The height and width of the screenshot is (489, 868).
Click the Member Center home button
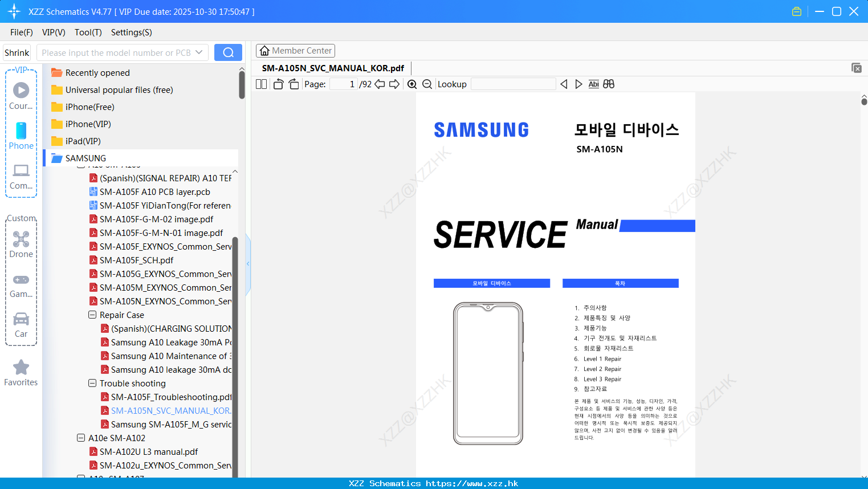295,51
